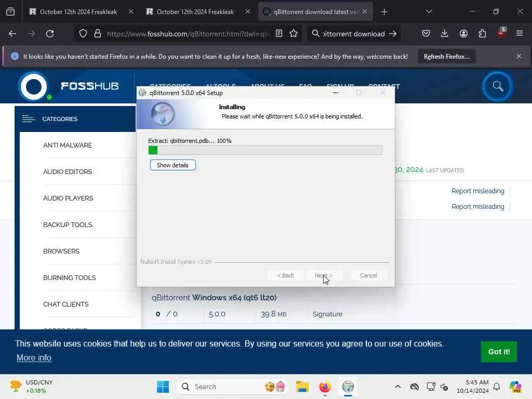Open Firefox downloads panel
This screenshot has width=532, height=399.
[x=445, y=34]
